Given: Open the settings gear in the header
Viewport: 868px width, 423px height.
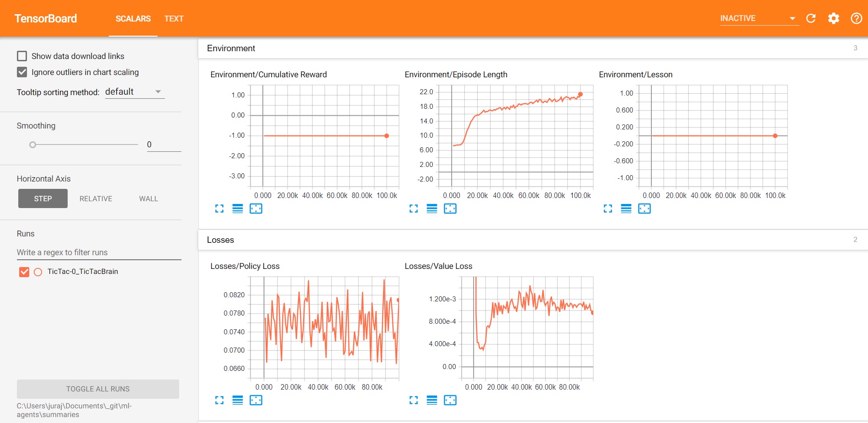Looking at the screenshot, I should pos(834,18).
